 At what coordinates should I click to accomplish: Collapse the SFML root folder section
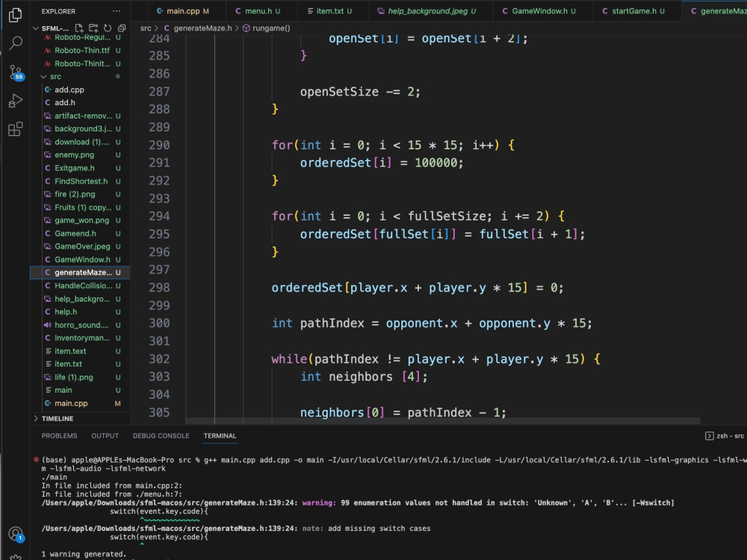[51, 28]
